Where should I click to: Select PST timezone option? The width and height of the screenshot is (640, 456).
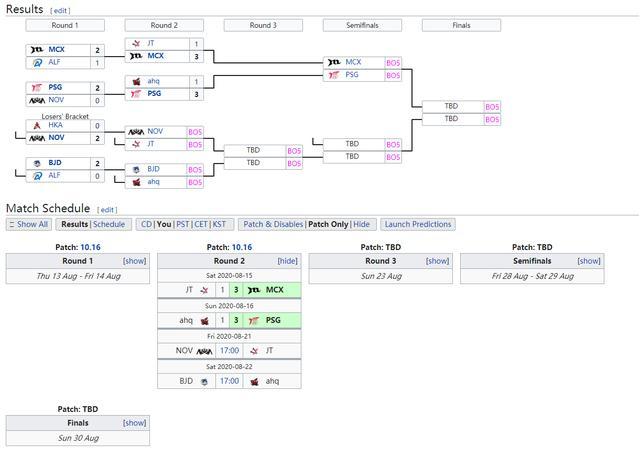[183, 224]
